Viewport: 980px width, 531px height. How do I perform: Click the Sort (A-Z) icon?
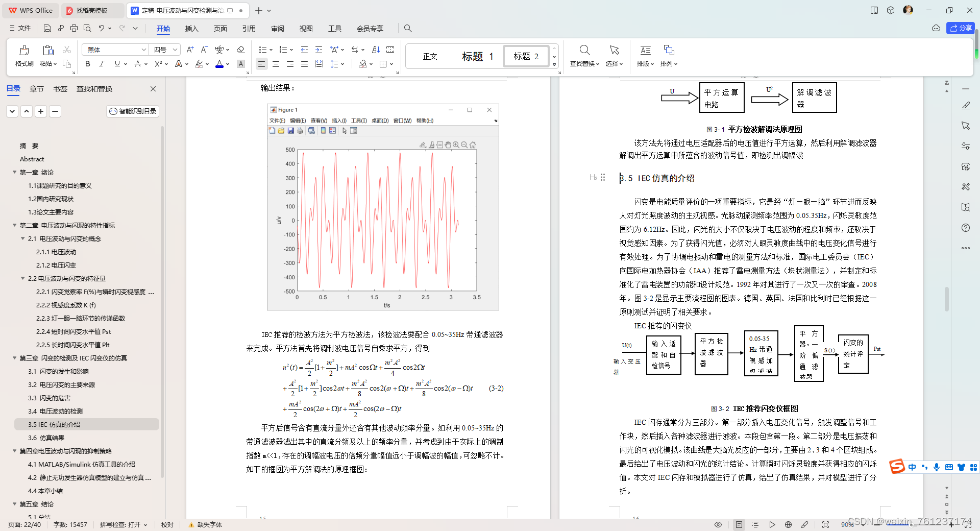pos(376,50)
